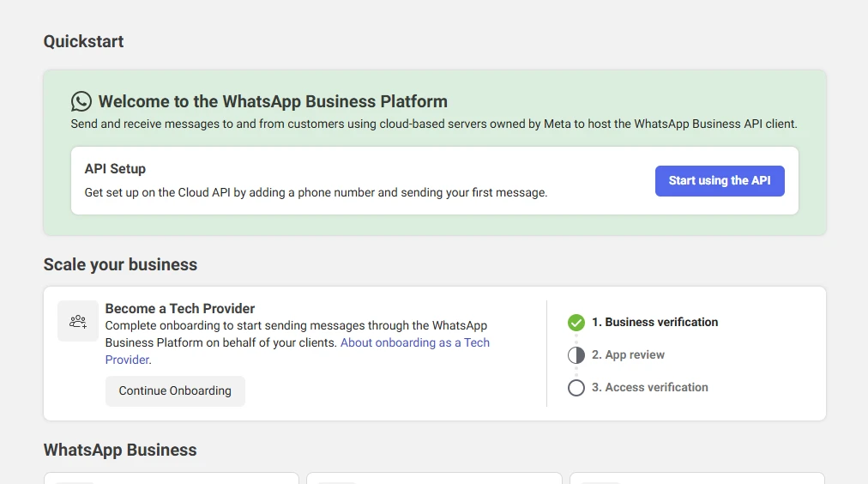This screenshot has height=484, width=868.
Task: Click the green Business verification checkmark
Action: [576, 323]
